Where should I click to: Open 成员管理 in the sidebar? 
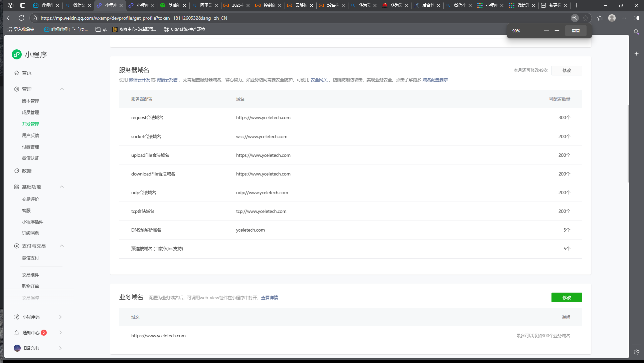coord(30,112)
